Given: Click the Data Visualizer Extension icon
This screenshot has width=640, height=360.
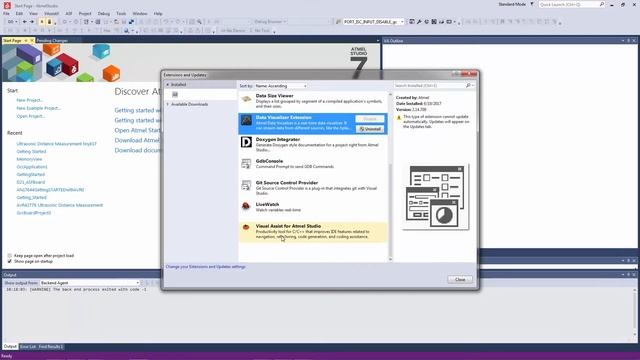Looking at the screenshot, I should click(x=246, y=120).
